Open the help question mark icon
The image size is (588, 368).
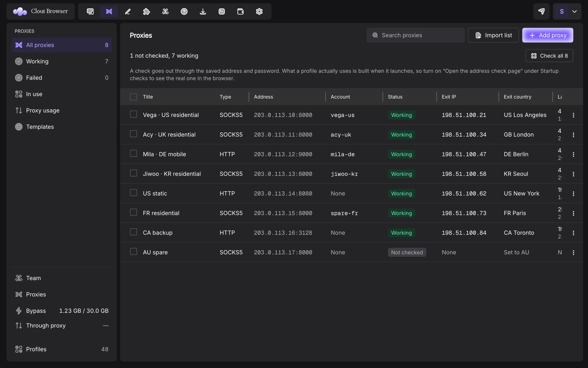pyautogui.click(x=184, y=12)
